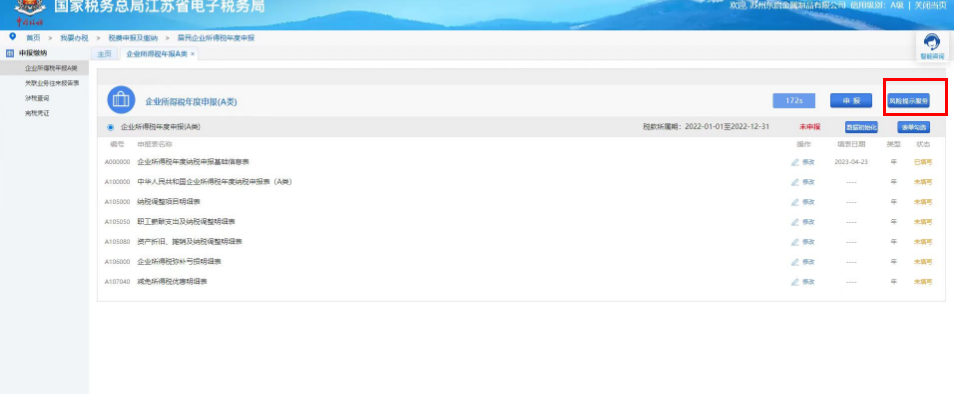Open 完税凭证 in the sidebar
The image size is (955, 394).
[x=37, y=113]
